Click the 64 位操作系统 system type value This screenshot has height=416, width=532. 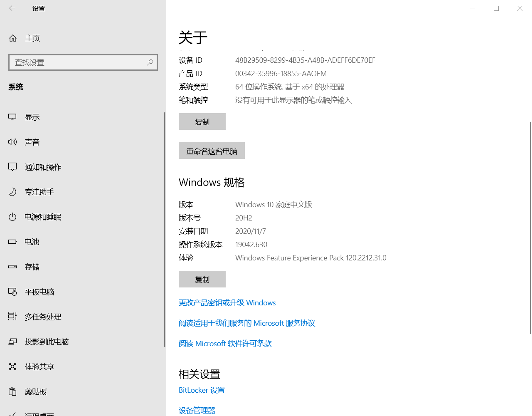(290, 87)
